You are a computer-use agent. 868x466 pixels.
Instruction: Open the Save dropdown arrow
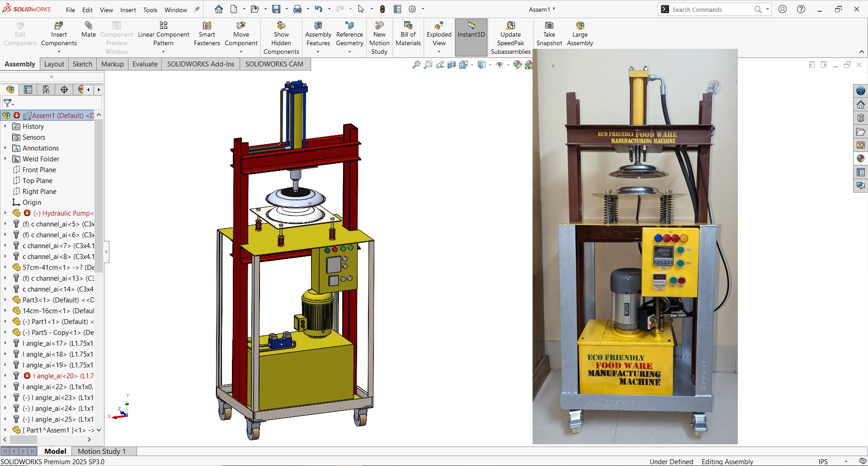pyautogui.click(x=287, y=9)
